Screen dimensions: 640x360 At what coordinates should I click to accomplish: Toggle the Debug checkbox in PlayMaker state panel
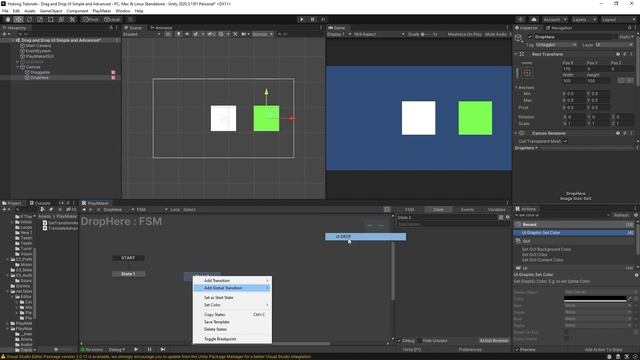(399, 341)
